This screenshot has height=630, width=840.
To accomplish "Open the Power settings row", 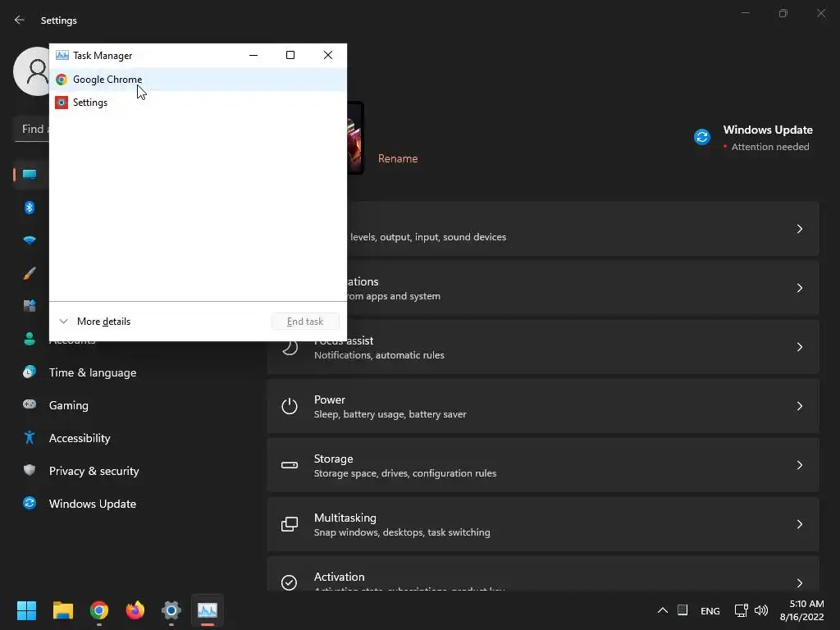I will pyautogui.click(x=543, y=406).
